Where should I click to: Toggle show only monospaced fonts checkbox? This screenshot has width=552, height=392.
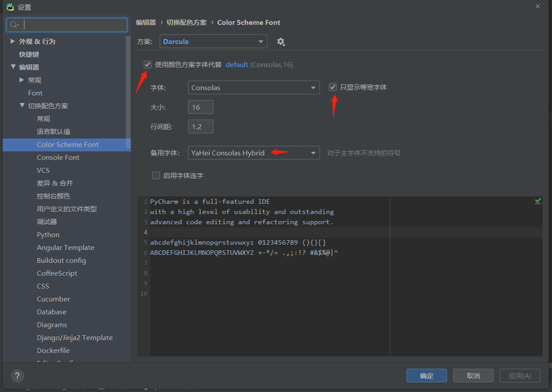pos(333,87)
